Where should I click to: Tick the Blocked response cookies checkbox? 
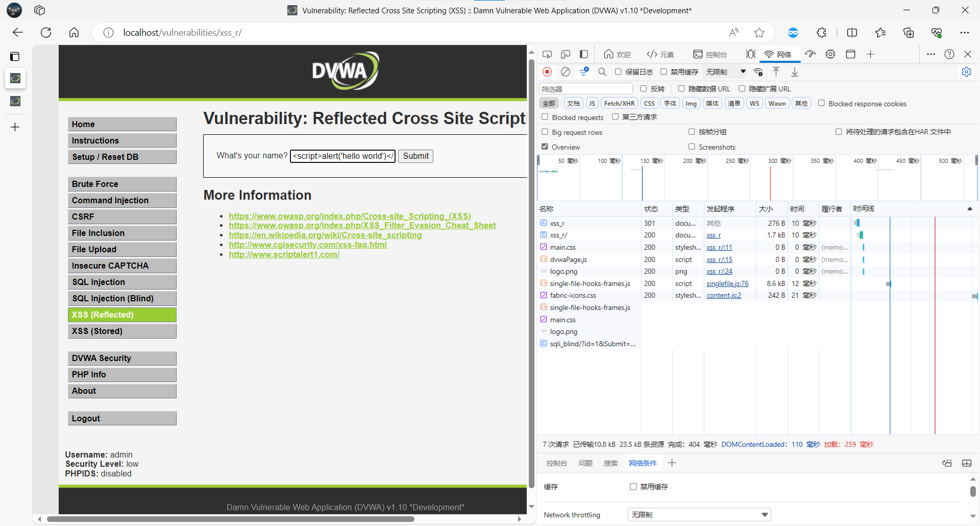[x=821, y=103]
